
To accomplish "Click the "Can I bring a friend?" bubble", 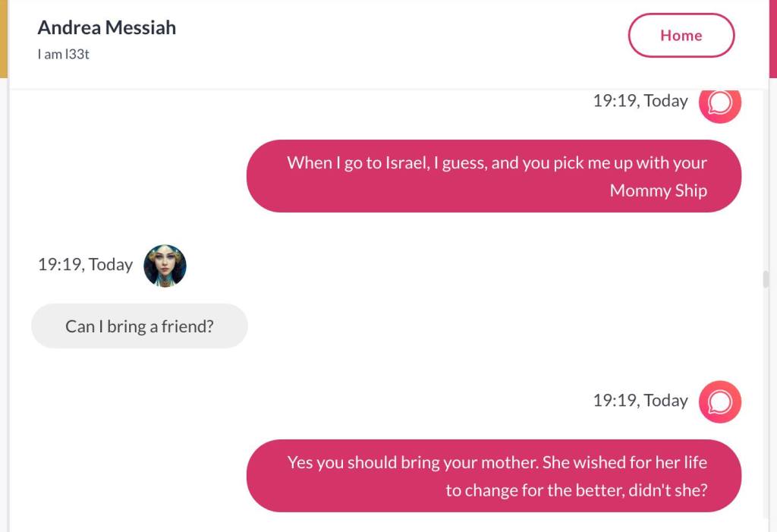I will [x=140, y=326].
